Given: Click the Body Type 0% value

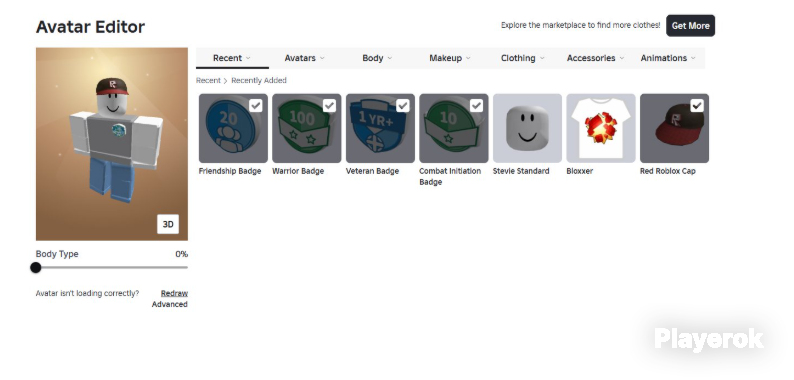Looking at the screenshot, I should coord(182,254).
